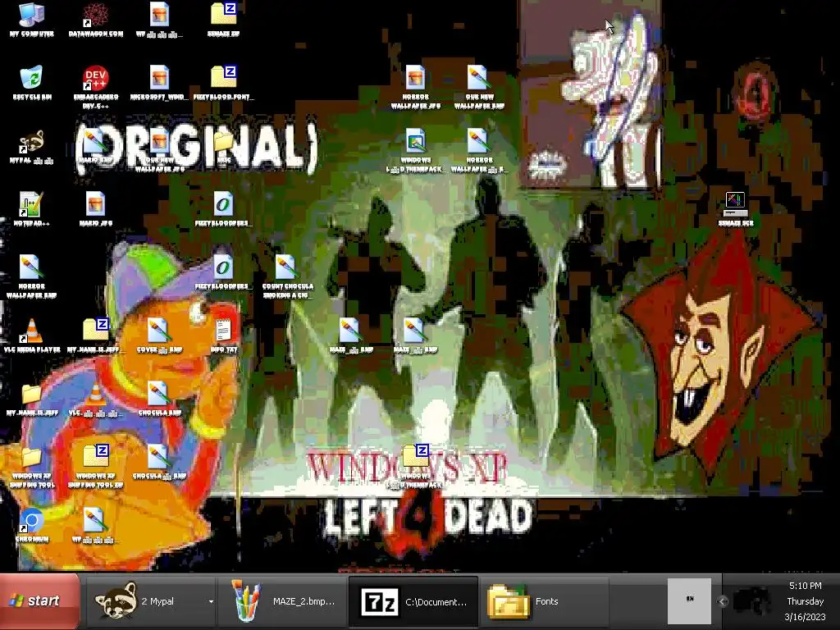
Task: Select the SSMAZE.ZIP archive icon
Action: 223,20
